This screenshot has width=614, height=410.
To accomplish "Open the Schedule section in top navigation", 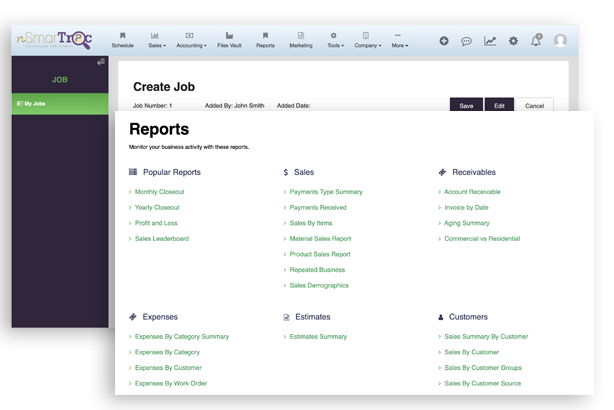I will tap(122, 40).
